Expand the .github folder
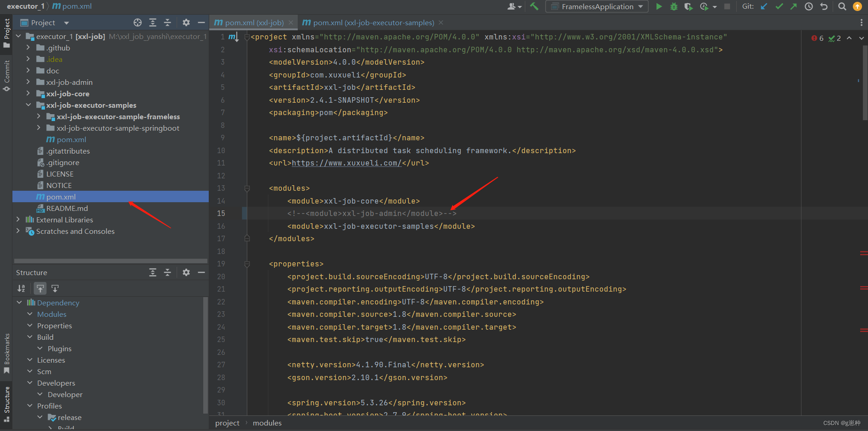This screenshot has height=431, width=868. (28, 48)
